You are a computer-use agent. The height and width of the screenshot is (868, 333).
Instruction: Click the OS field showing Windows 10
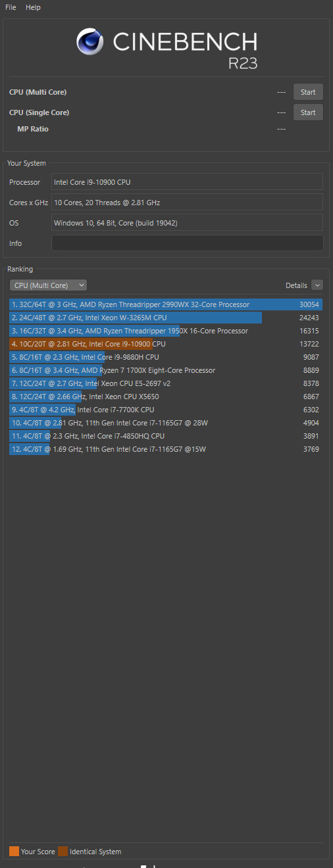[188, 223]
